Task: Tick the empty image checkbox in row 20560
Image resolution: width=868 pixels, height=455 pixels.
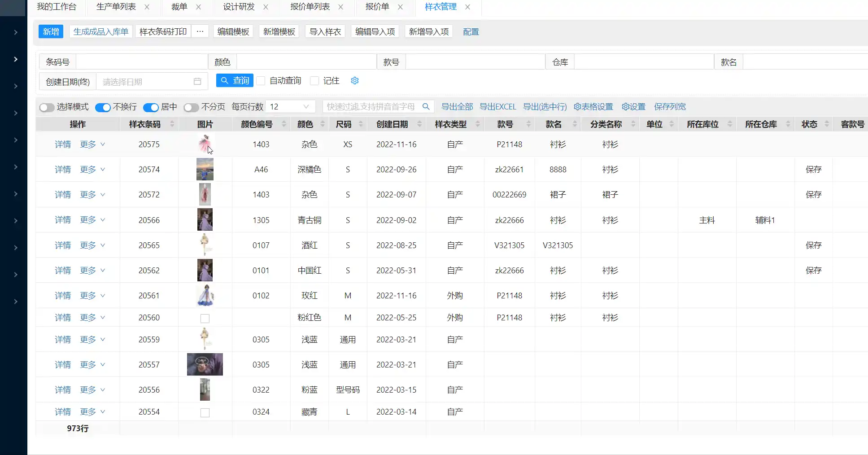Action: point(205,318)
